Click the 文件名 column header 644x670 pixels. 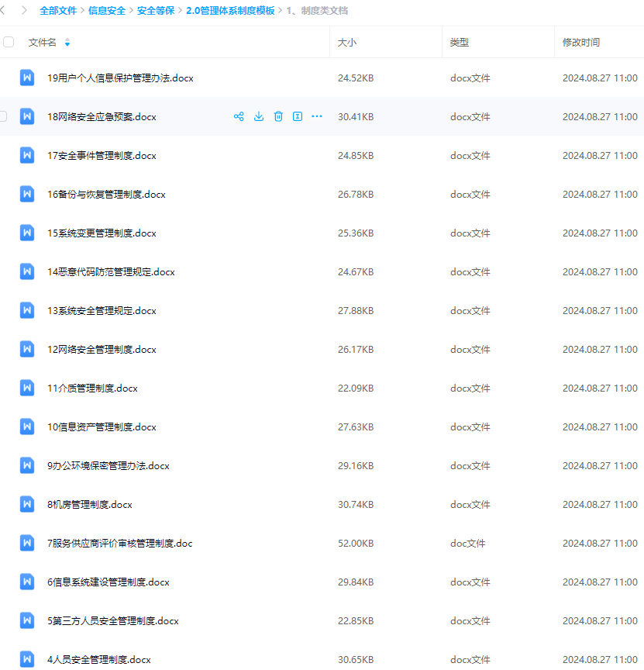pos(43,42)
